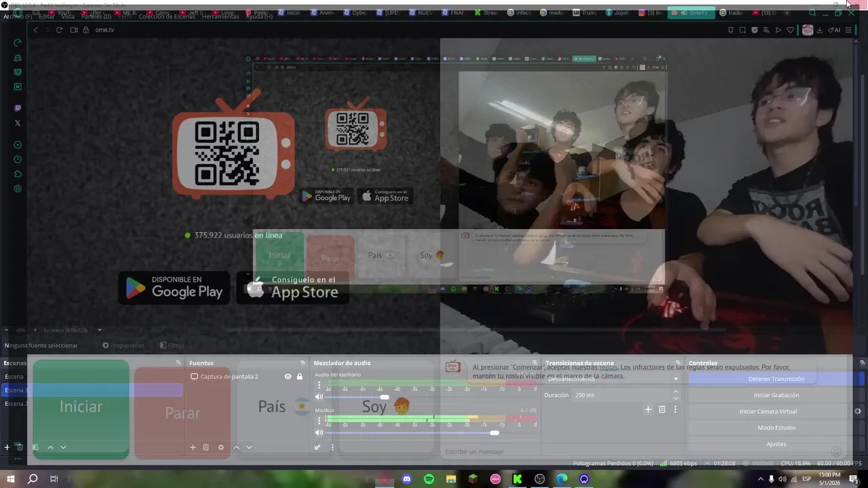Select Escena 3 in the scenes list
Viewport: 868px width, 488px height.
click(92, 390)
